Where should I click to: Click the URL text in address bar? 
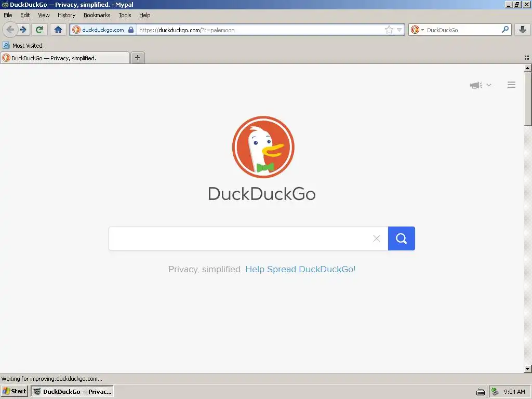tap(187, 30)
